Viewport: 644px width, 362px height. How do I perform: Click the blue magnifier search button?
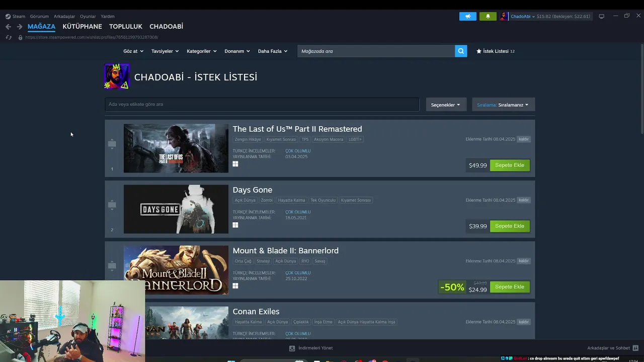pyautogui.click(x=461, y=51)
